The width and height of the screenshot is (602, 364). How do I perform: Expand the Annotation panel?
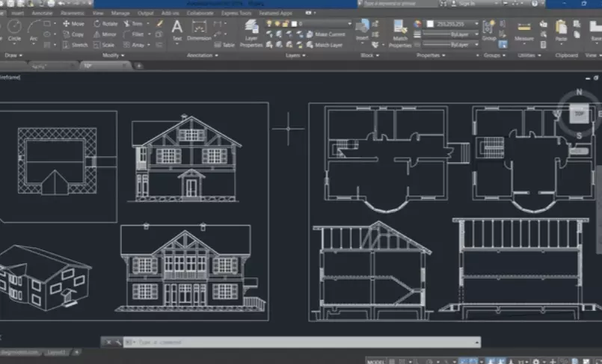203,55
